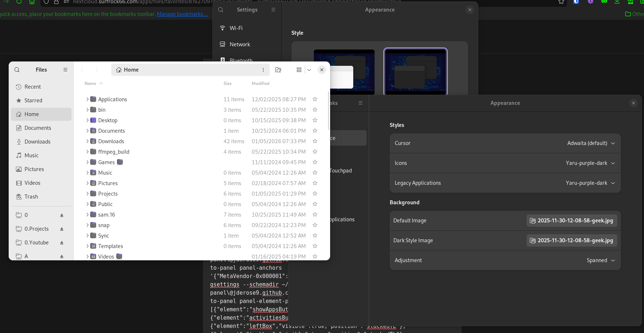Eject the 0.Youtube drive
Screen dimensions: 644x333
pyautogui.click(x=62, y=243)
